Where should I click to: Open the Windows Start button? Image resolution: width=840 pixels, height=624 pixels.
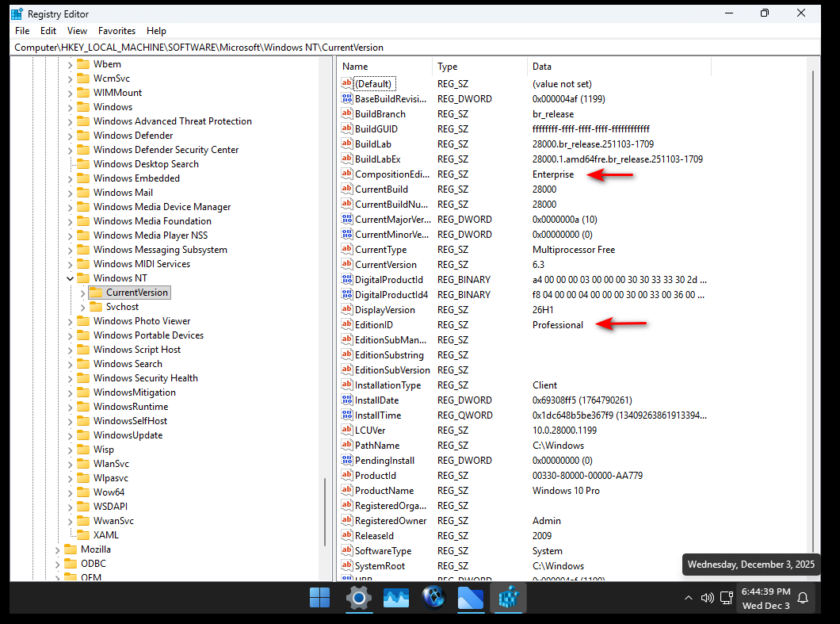coord(320,598)
